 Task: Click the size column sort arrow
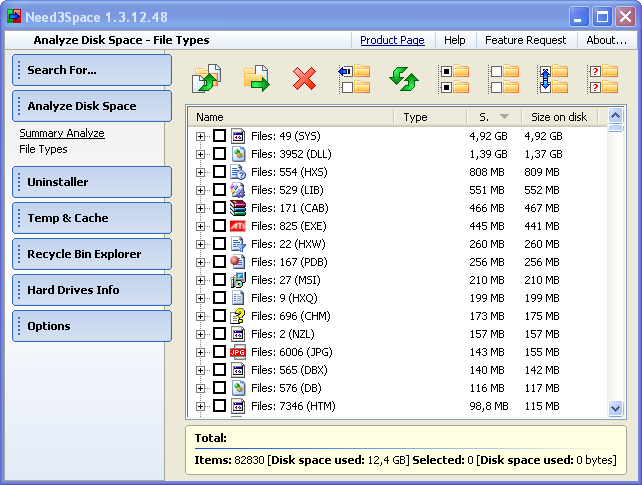tap(504, 117)
